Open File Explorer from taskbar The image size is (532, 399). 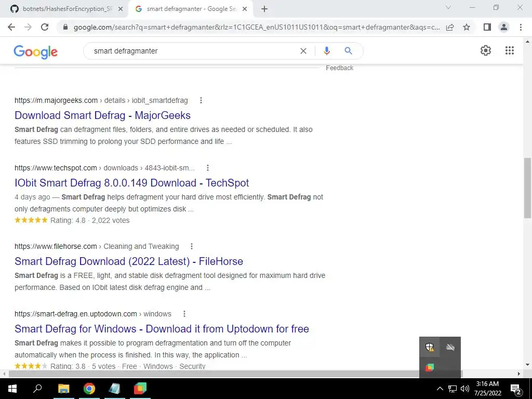[x=63, y=389]
